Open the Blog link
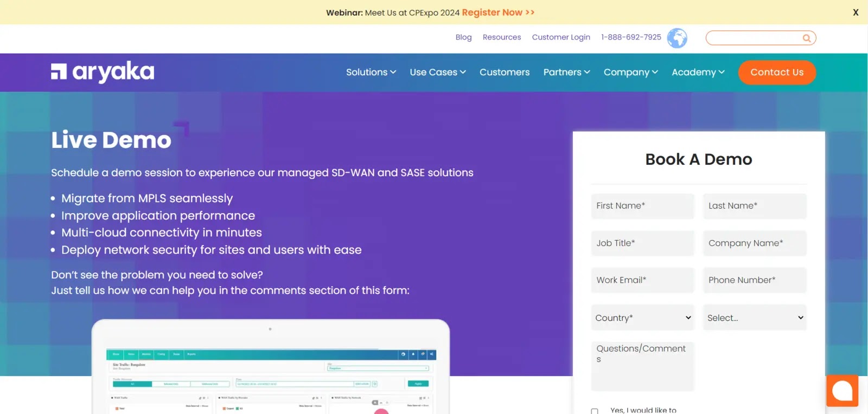The image size is (868, 414). [x=463, y=37]
